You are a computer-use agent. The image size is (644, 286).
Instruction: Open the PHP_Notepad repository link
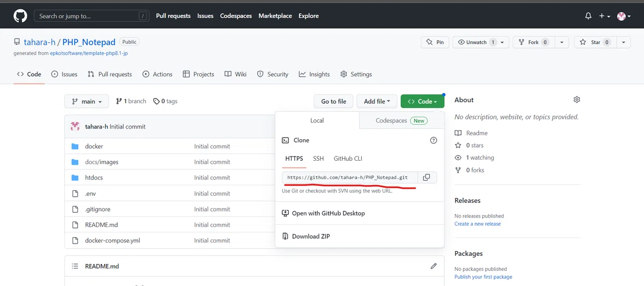(90, 42)
